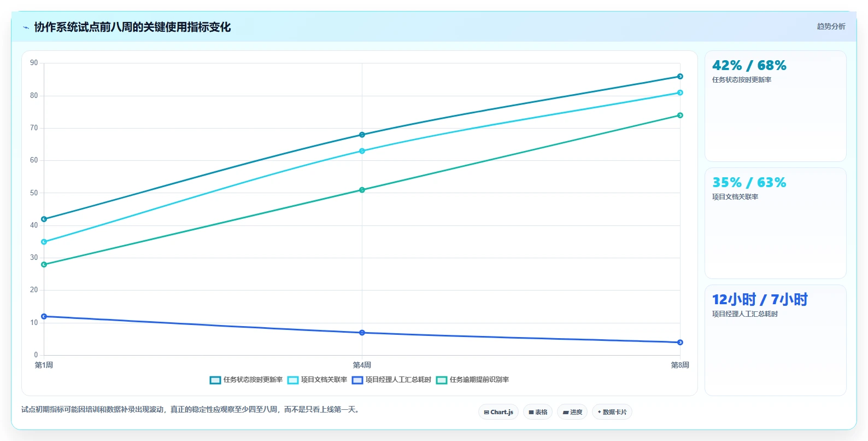This screenshot has width=868, height=441.
Task: Click the 项目文档关联率 data point at 第4周
Action: coord(362,151)
